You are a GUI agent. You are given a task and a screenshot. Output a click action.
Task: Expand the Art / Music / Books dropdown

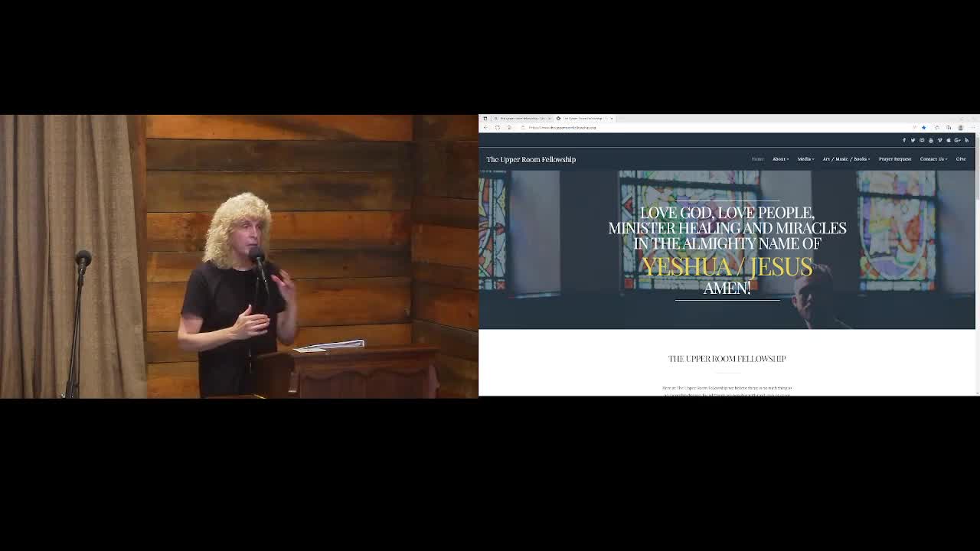[x=846, y=159]
